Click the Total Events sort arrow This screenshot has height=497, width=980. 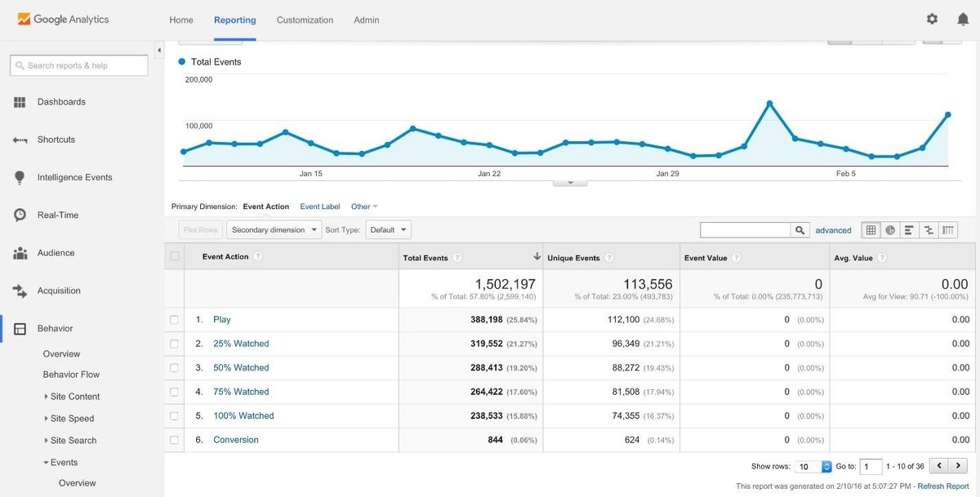(537, 256)
